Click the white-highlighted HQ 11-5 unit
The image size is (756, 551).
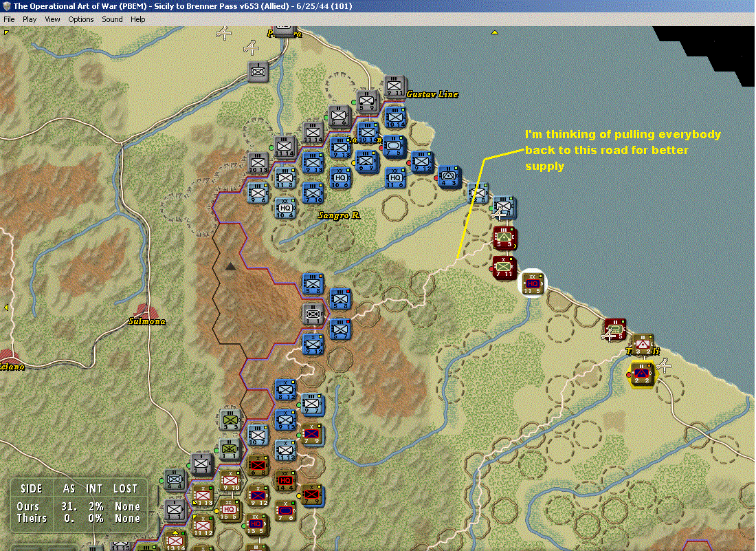point(533,283)
